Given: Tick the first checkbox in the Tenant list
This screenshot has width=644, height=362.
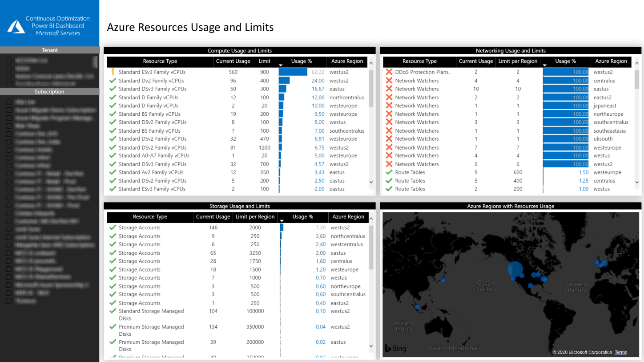Looking at the screenshot, I should tap(8, 60).
